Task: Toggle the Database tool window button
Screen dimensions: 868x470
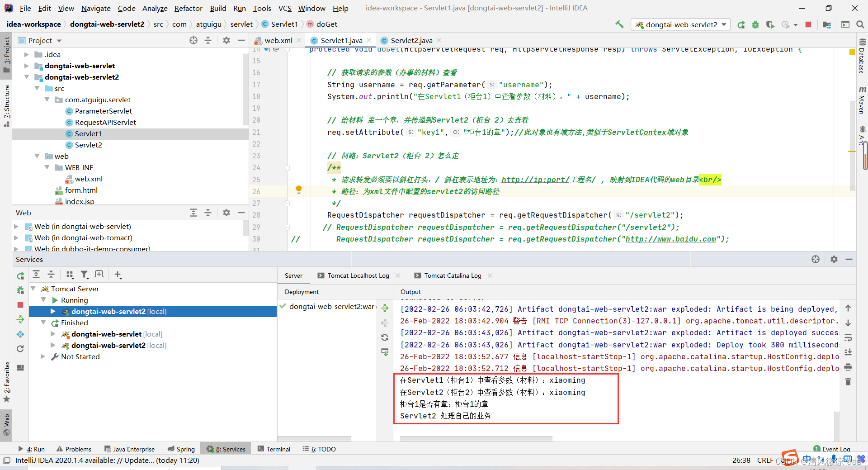Action: 862,57
